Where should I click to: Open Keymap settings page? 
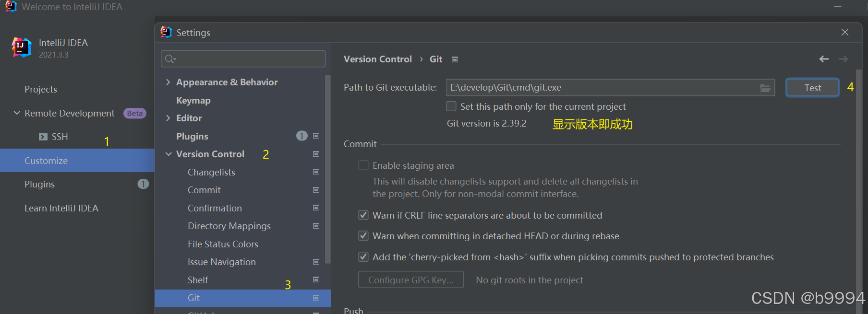[x=193, y=100]
